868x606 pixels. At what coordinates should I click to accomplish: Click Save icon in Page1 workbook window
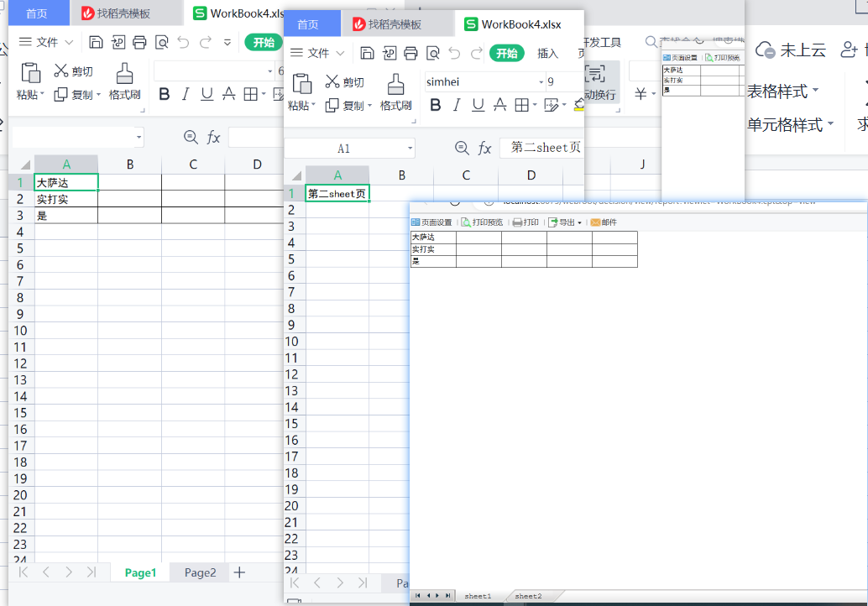(96, 42)
